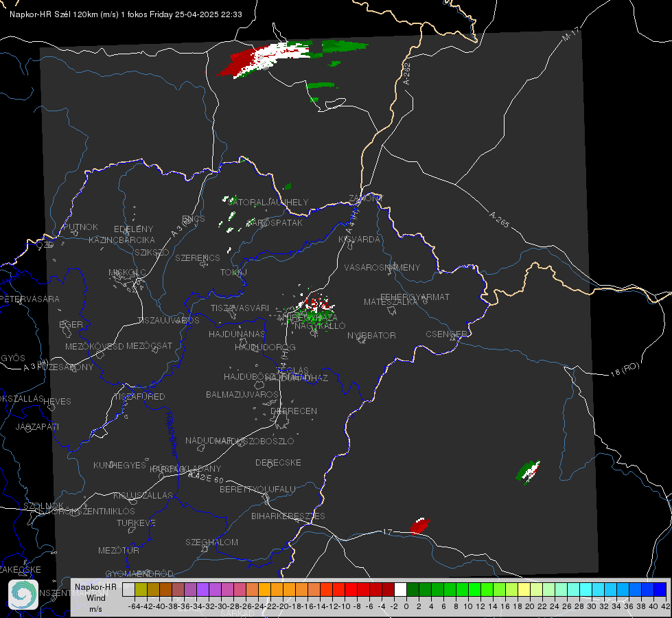
Task: Click the SZERENCS city label
Action: [198, 257]
